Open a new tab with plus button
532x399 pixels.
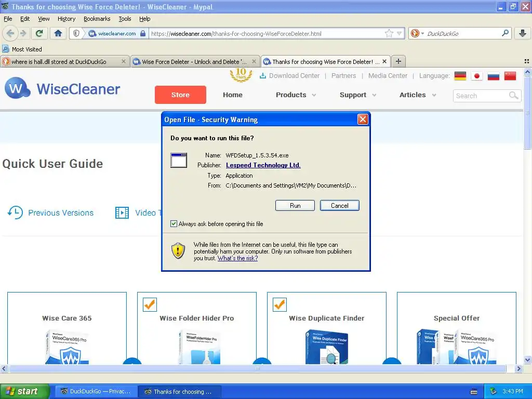point(398,61)
